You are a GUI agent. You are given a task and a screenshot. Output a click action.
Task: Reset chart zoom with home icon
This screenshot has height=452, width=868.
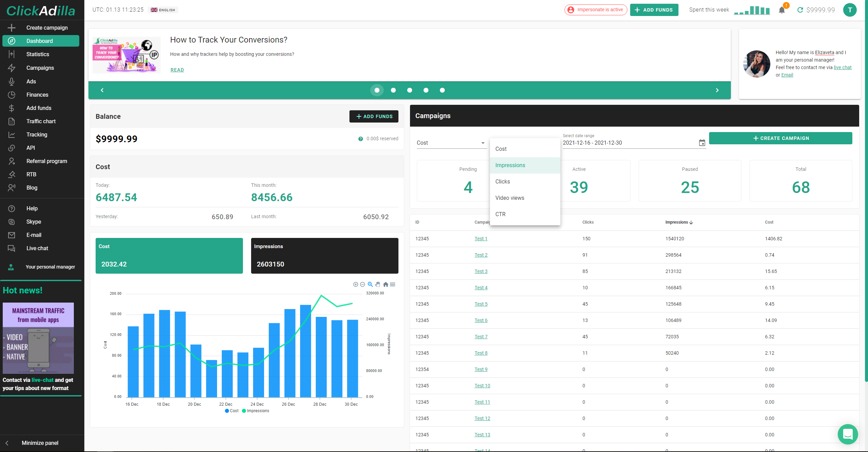(x=386, y=284)
